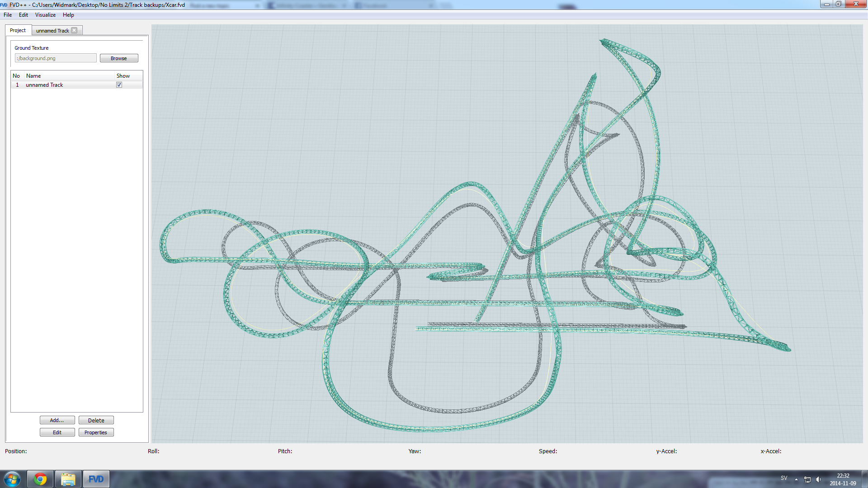Open the File menu
This screenshot has width=868, height=488.
tap(8, 15)
